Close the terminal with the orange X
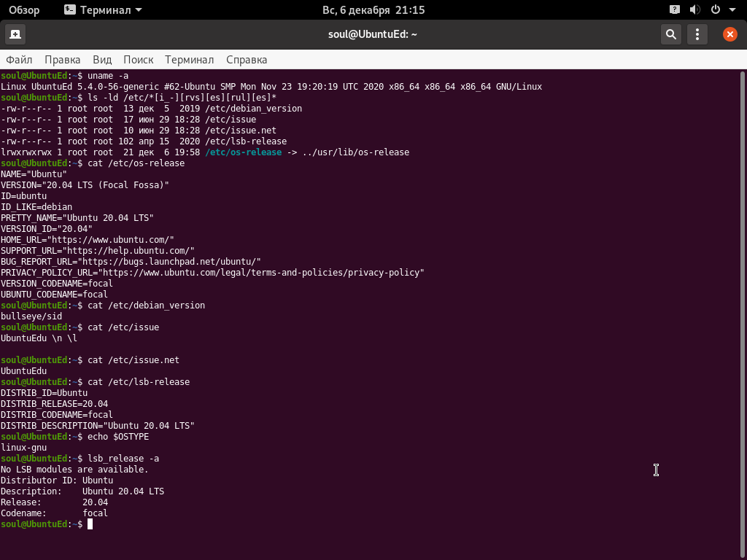 729,34
